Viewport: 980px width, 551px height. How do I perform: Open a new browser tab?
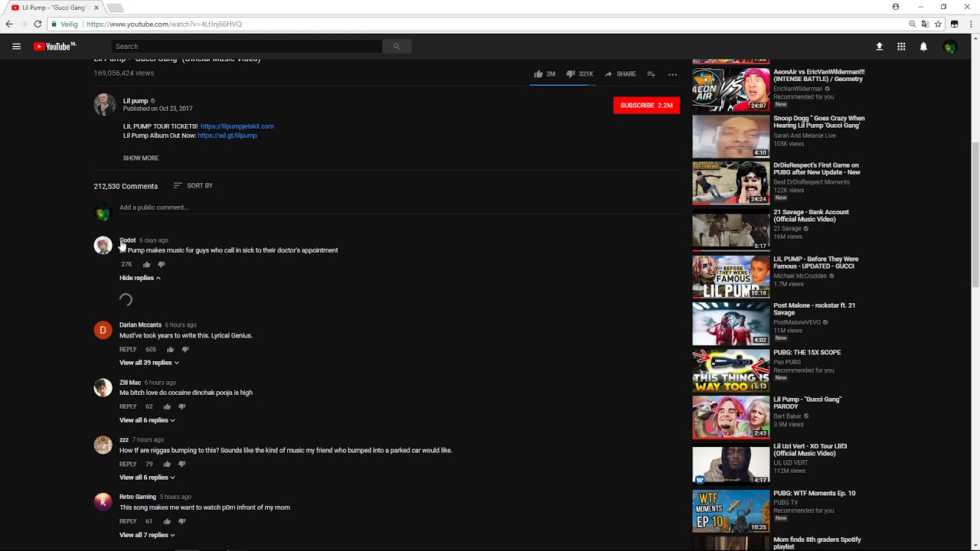pyautogui.click(x=115, y=8)
